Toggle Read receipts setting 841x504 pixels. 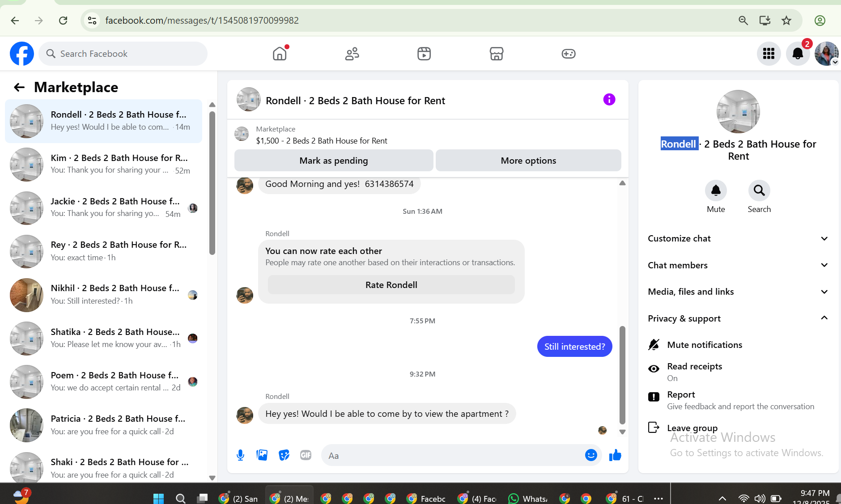point(738,372)
